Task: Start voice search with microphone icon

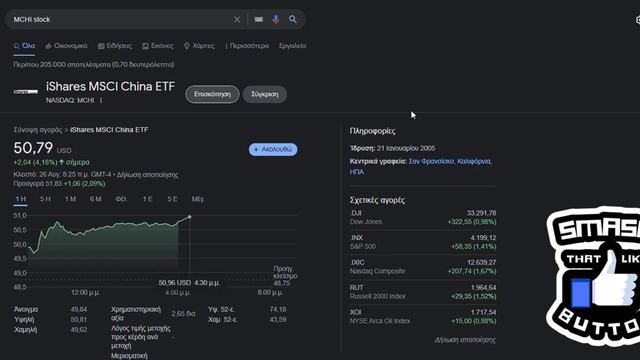Action: (276, 19)
